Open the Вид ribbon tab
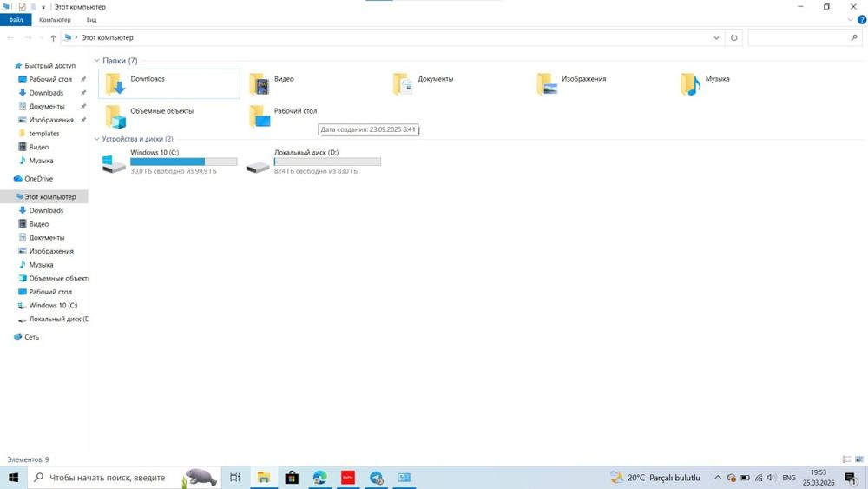Viewport: 868px width, 489px height. [91, 20]
